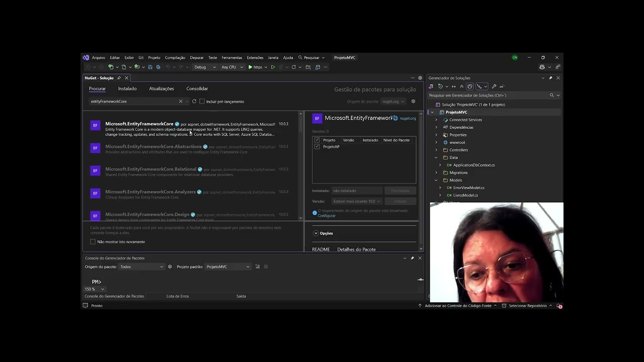Click Selecionar Repositório in status bar
644x362 pixels.
tap(527, 306)
